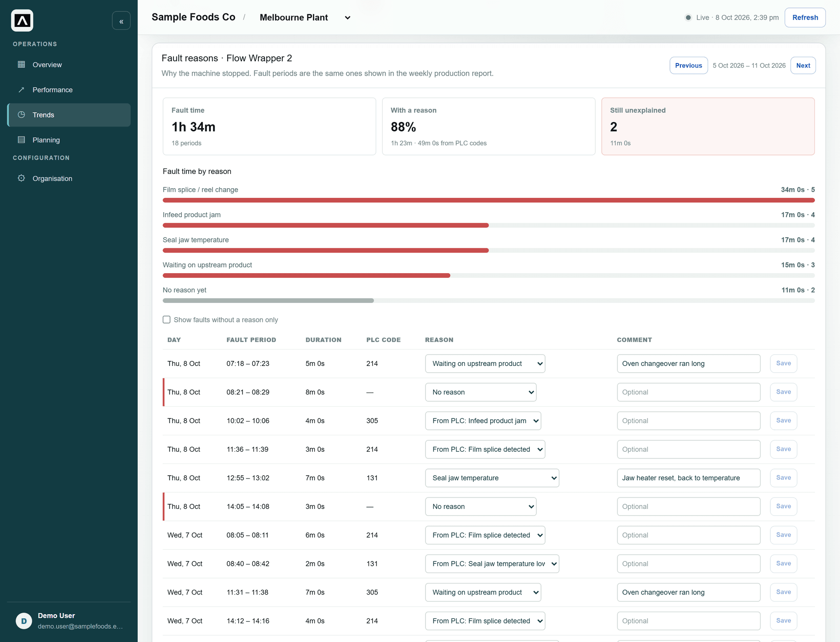Open reason dropdown for 14:05 – 14:08 fault

click(481, 506)
